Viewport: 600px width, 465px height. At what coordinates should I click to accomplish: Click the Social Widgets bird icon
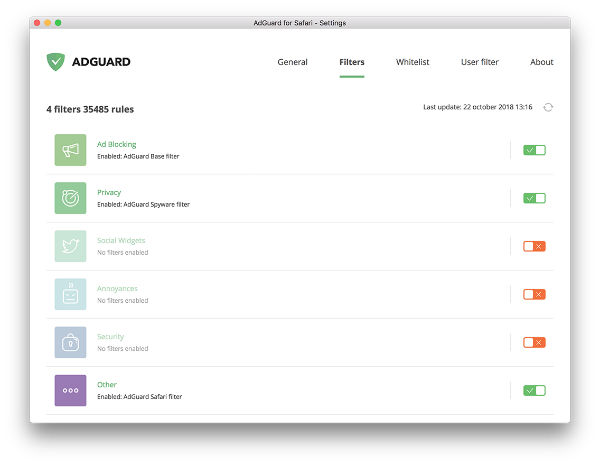click(x=70, y=246)
